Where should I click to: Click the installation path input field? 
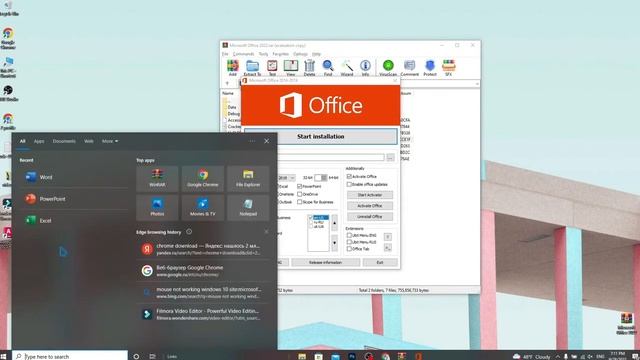tap(331, 157)
